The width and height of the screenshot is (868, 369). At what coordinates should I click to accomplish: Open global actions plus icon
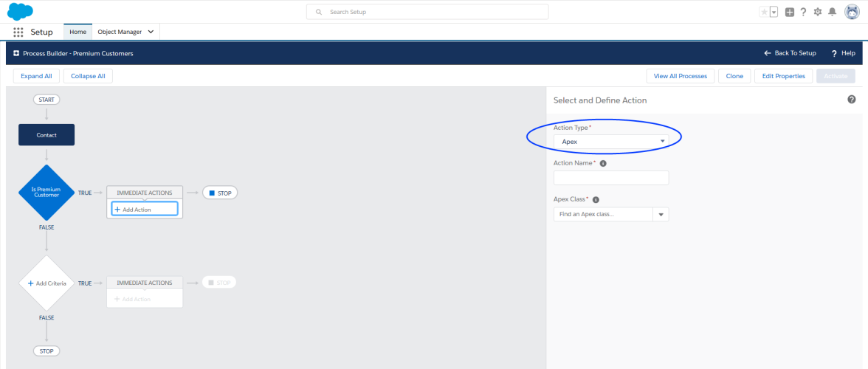tap(790, 12)
